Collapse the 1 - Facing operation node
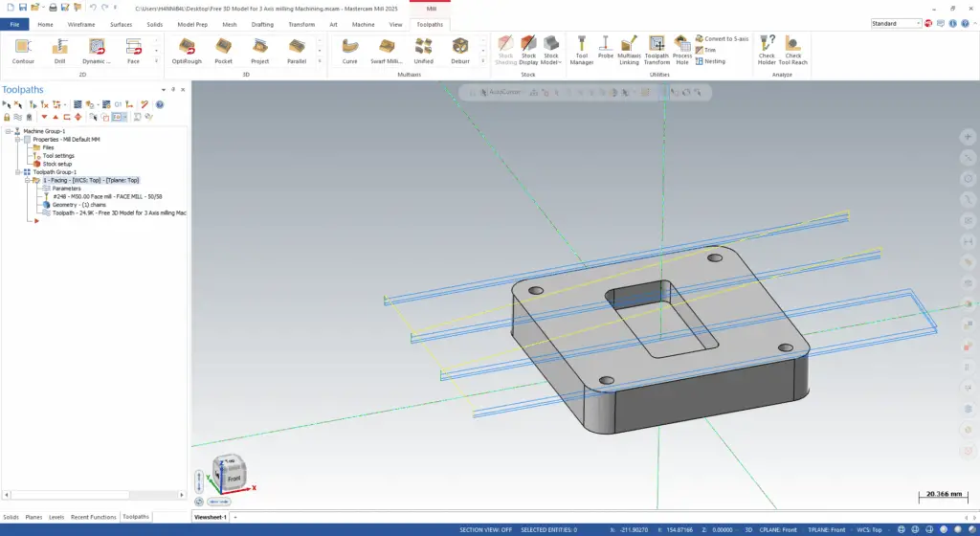Image resolution: width=980 pixels, height=536 pixels. (27, 180)
